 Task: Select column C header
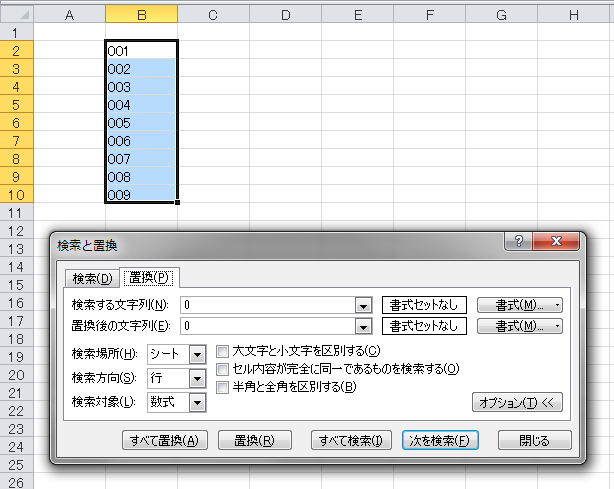coord(213,15)
